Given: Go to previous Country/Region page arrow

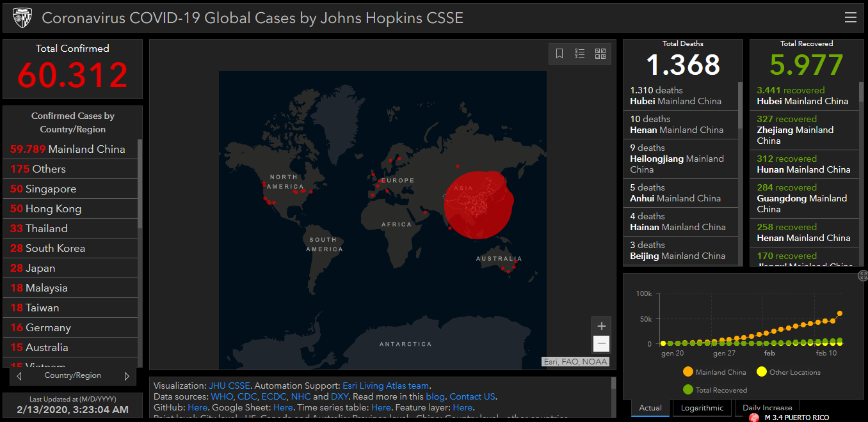Looking at the screenshot, I should [x=19, y=376].
